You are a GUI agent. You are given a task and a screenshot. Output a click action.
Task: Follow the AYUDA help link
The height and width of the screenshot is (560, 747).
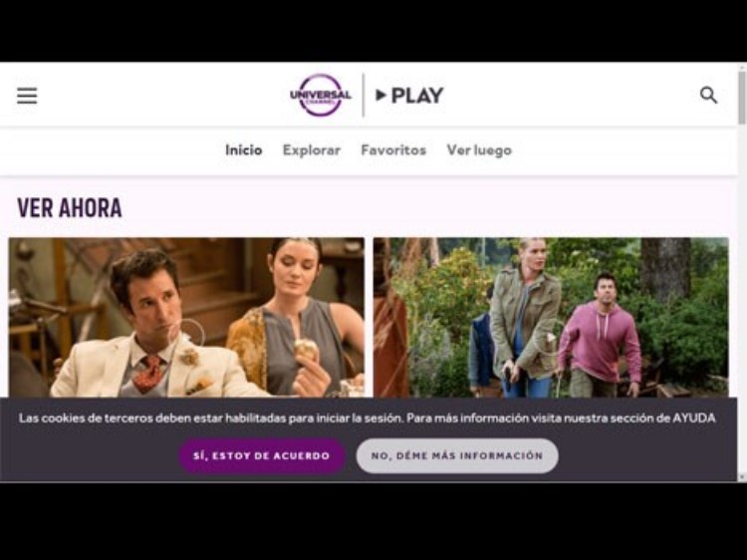pos(693,418)
